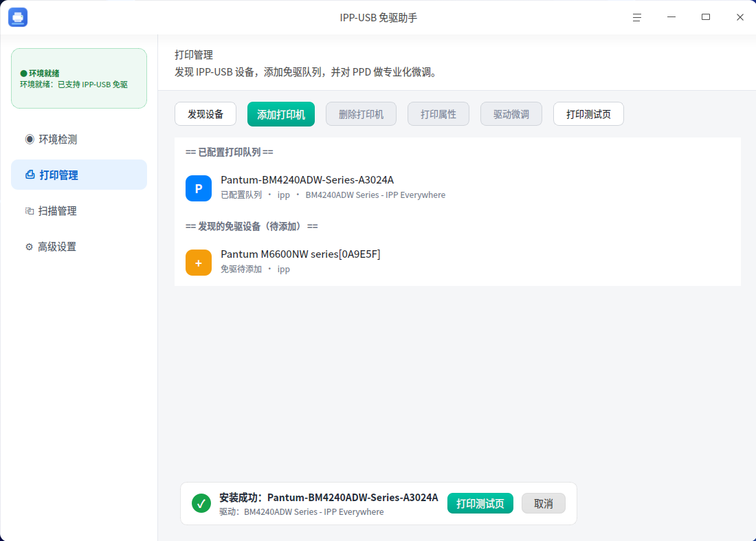Click the 已配置打印队列 section header
Viewport: 756px width, 541px height.
(230, 152)
